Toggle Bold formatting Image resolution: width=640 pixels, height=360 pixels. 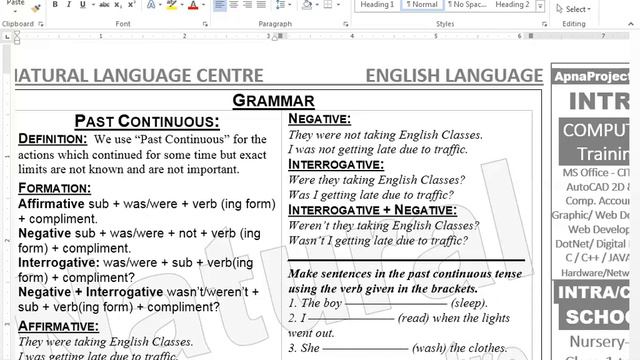55,4
